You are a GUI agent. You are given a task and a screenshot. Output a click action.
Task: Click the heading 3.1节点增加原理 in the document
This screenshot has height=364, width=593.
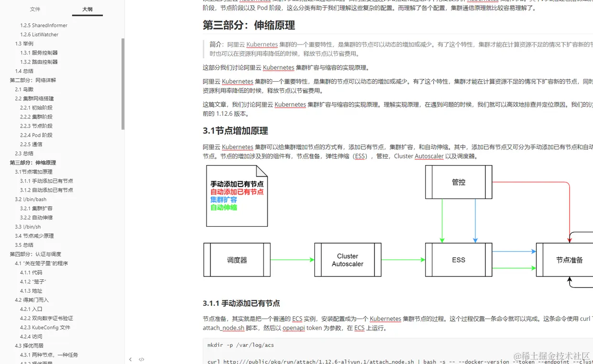click(235, 131)
